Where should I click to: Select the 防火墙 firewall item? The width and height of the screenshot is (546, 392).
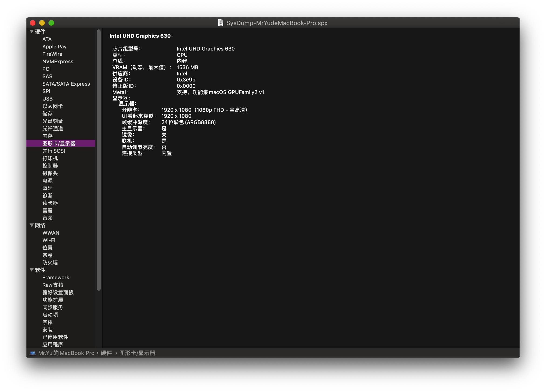[50, 263]
